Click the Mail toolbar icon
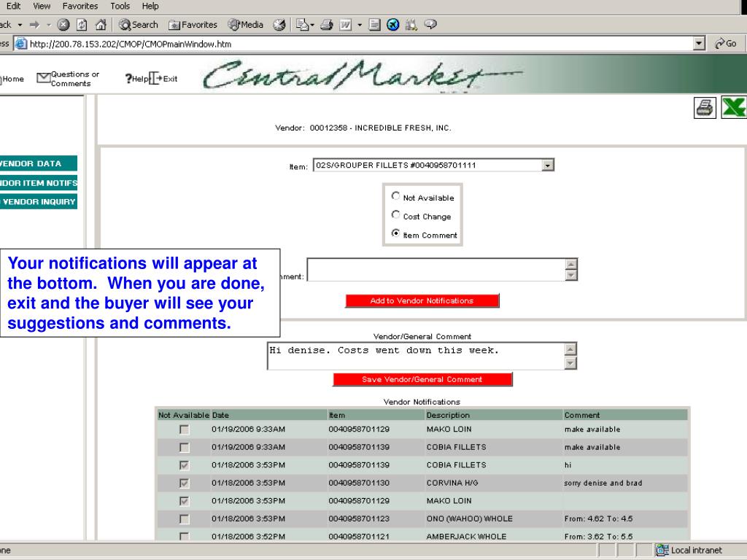Viewport: 747px width, 560px height. click(x=302, y=25)
